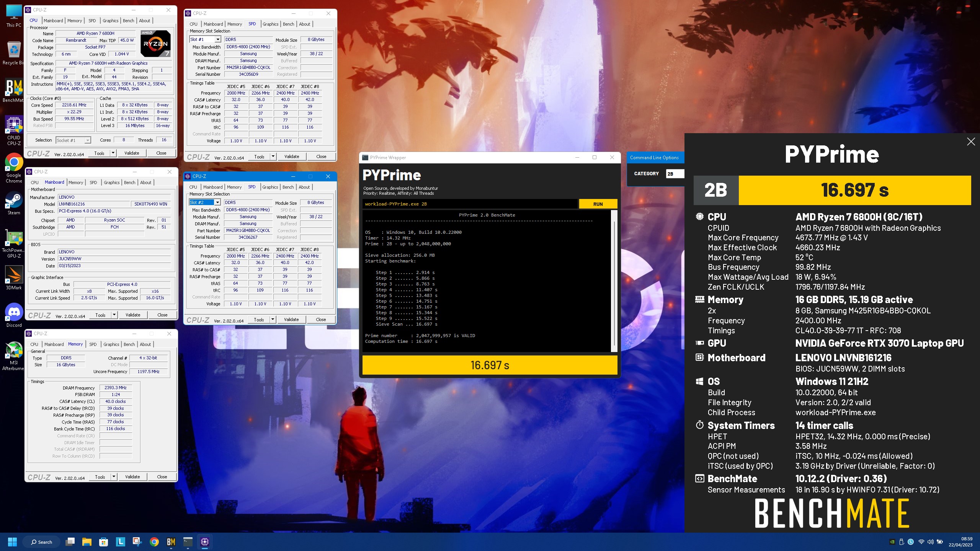This screenshot has width=980, height=551.
Task: Open the Discord desktop icon
Action: [x=14, y=315]
